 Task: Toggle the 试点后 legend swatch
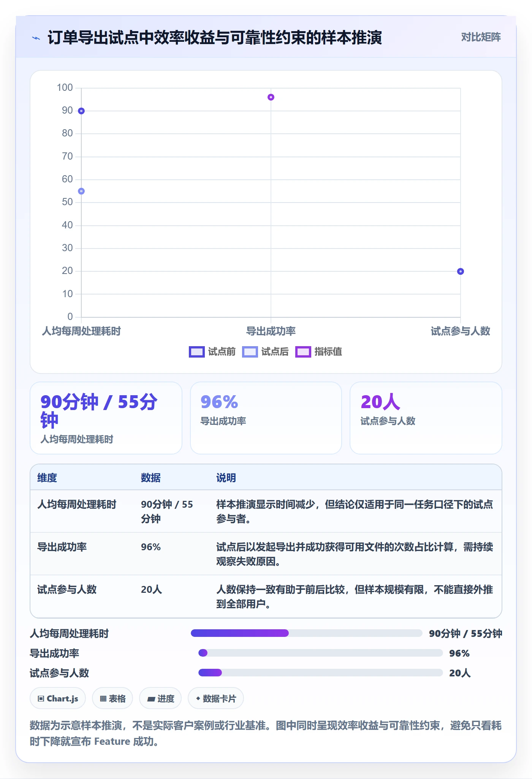[x=250, y=352]
